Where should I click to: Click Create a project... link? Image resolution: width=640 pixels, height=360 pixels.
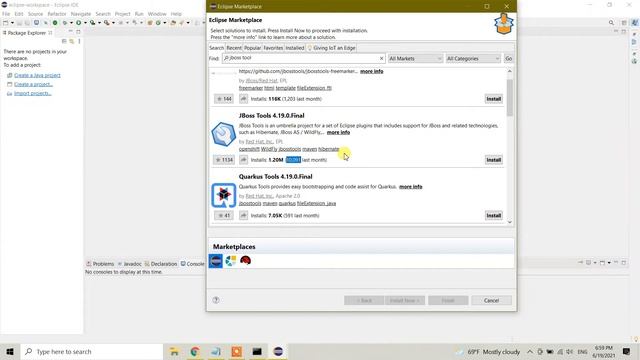tap(33, 84)
